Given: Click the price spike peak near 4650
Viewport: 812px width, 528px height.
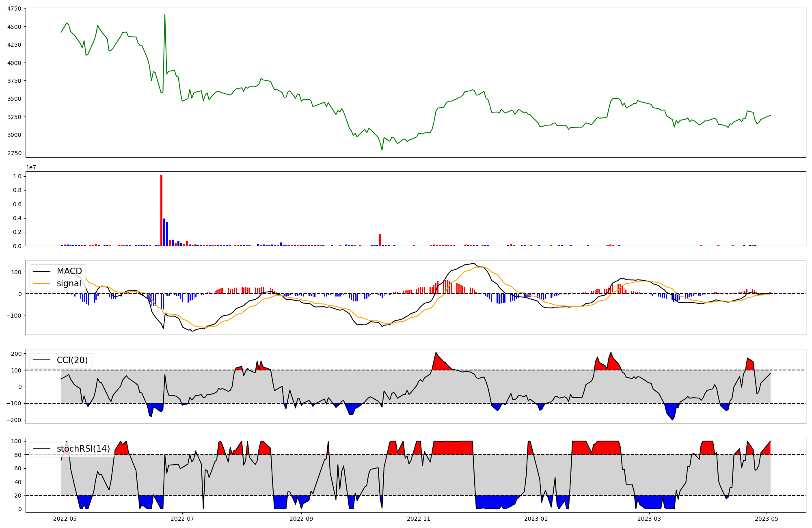Looking at the screenshot, I should [164, 15].
